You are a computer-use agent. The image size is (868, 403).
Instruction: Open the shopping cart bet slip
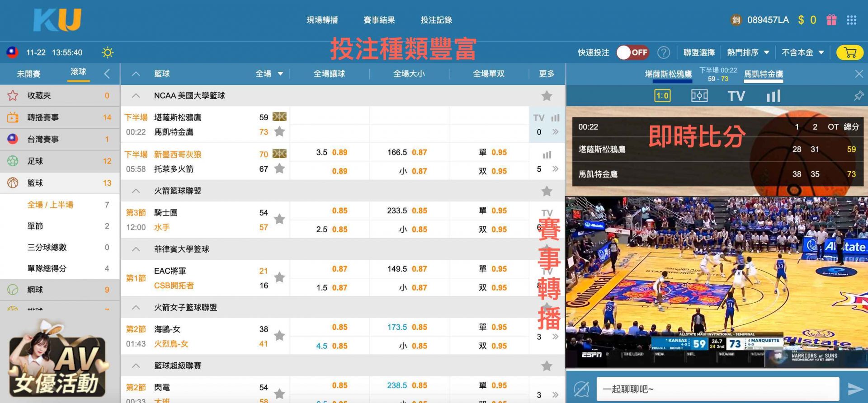(x=850, y=53)
